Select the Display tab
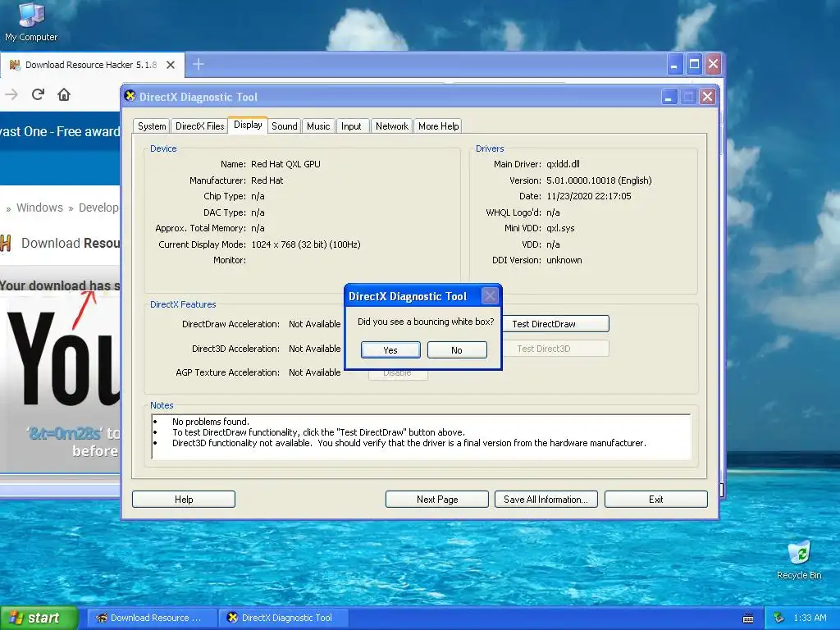This screenshot has height=630, width=840. (x=248, y=125)
